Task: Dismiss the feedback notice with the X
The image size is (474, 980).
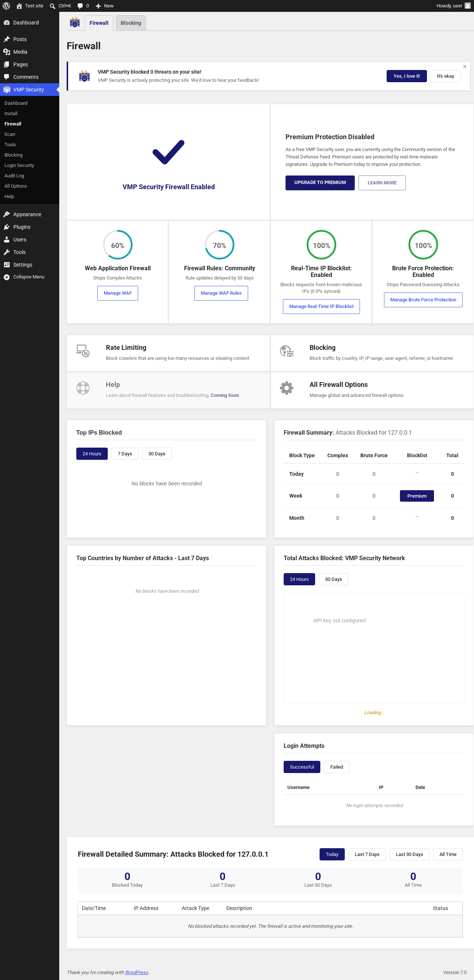Action: pos(464,67)
